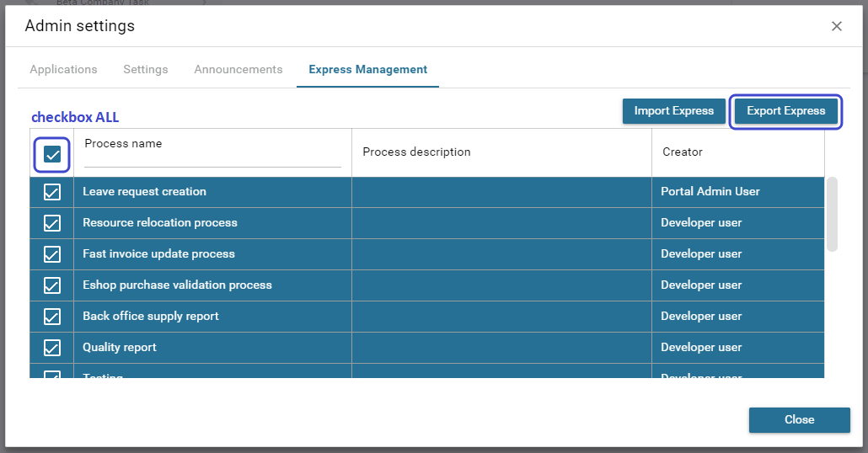Uncheck the Resource relocation process checkbox
The image size is (868, 453).
point(52,223)
